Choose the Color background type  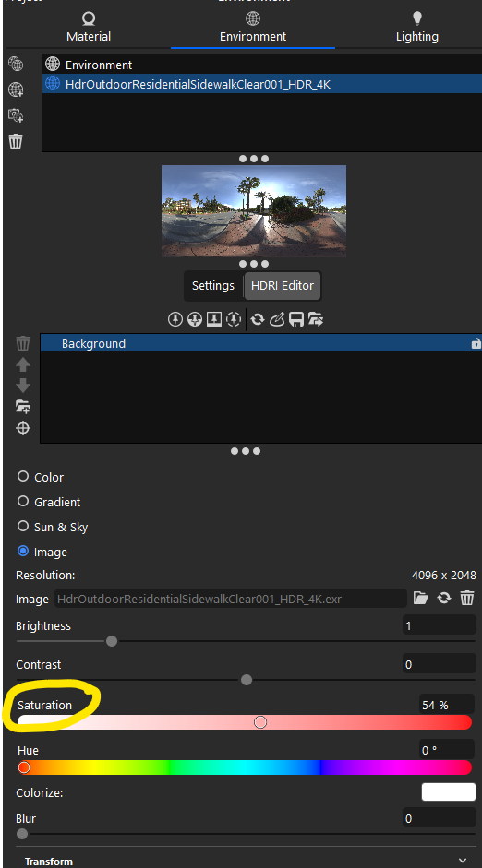[23, 476]
